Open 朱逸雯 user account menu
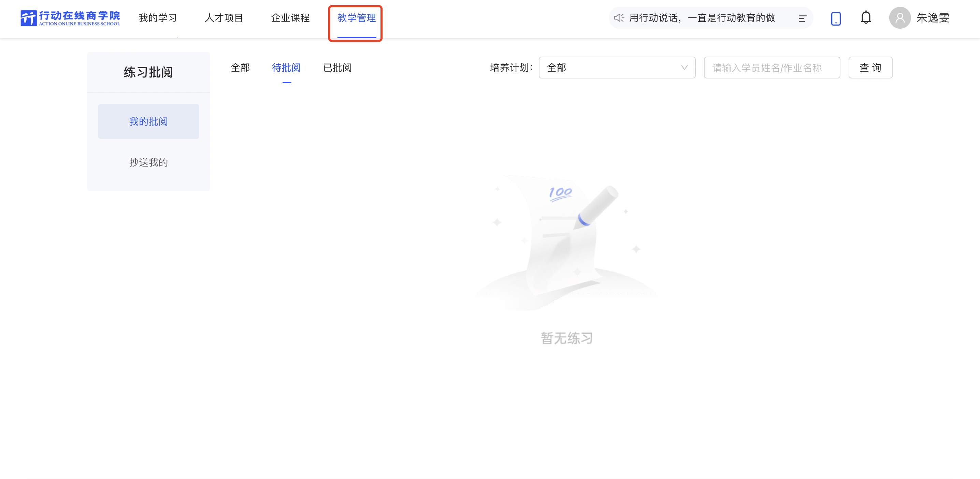This screenshot has width=980, height=479. [x=933, y=18]
